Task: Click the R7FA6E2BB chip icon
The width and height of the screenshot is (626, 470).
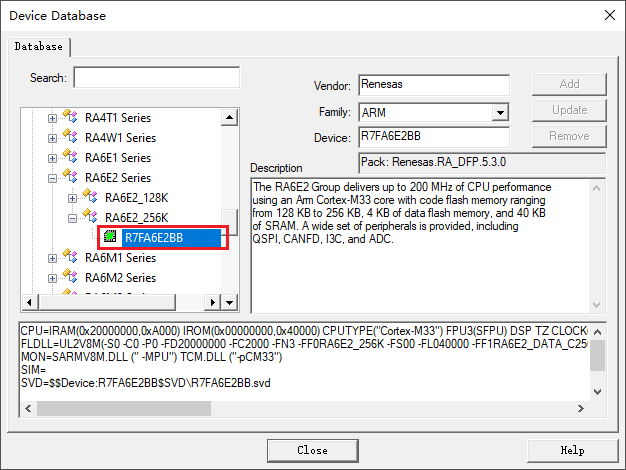Action: pyautogui.click(x=110, y=236)
